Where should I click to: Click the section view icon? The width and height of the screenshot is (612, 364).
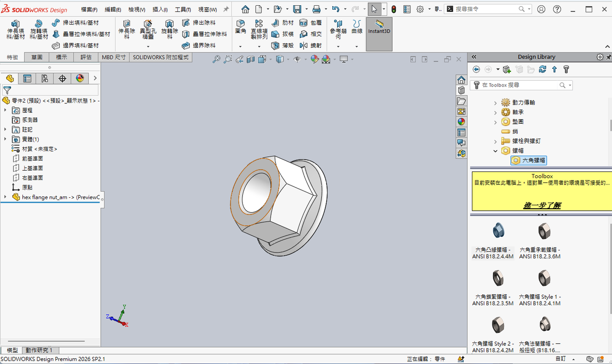coord(251,59)
